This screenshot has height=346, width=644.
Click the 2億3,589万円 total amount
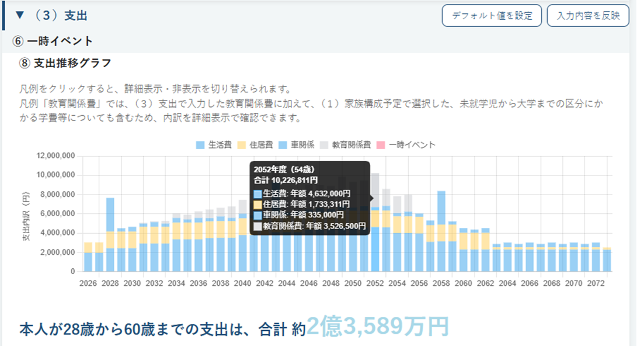(x=378, y=327)
